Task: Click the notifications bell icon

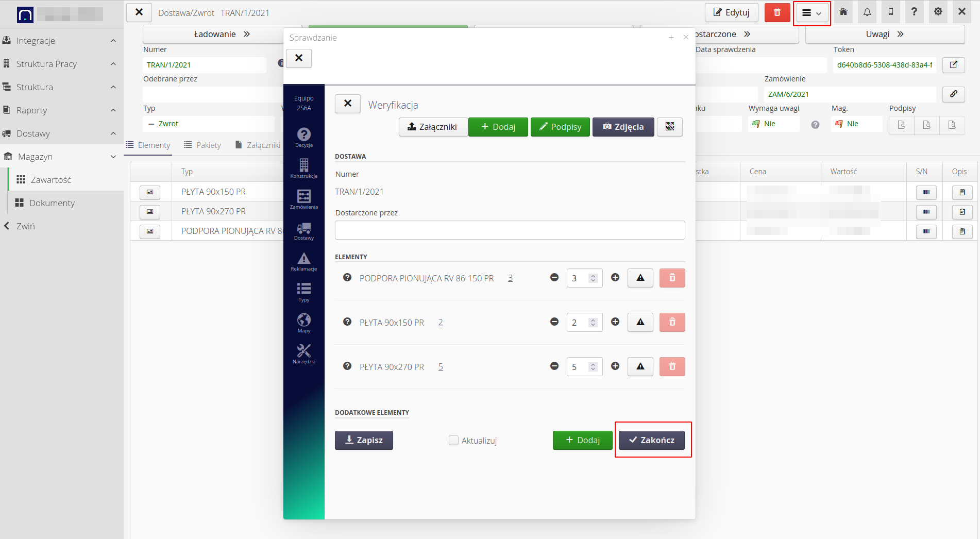Action: [x=867, y=12]
